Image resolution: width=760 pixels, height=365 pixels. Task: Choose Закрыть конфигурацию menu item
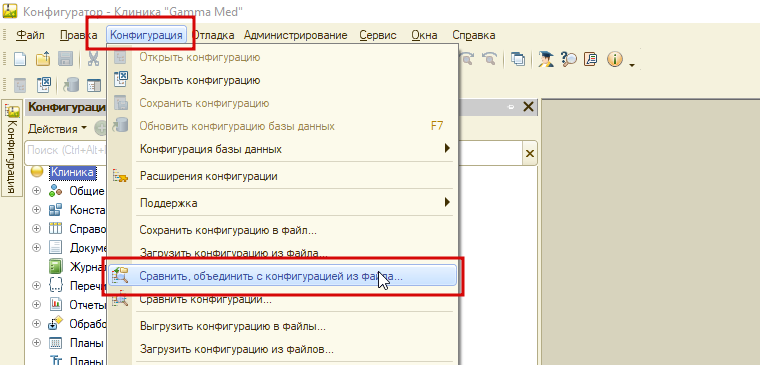pyautogui.click(x=282, y=80)
